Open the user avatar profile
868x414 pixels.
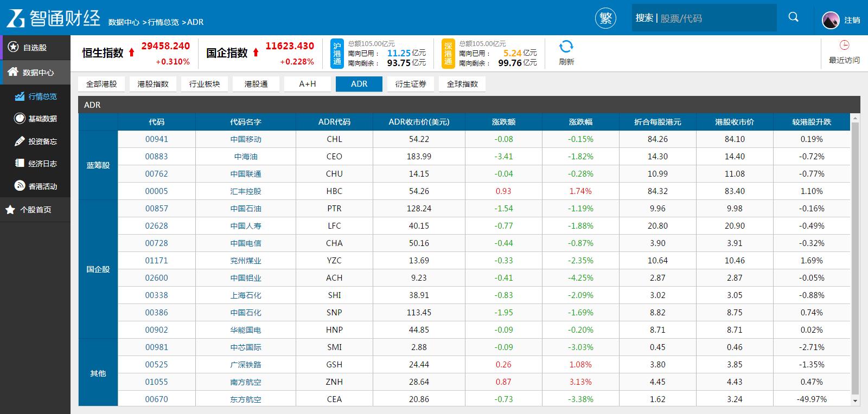(831, 20)
